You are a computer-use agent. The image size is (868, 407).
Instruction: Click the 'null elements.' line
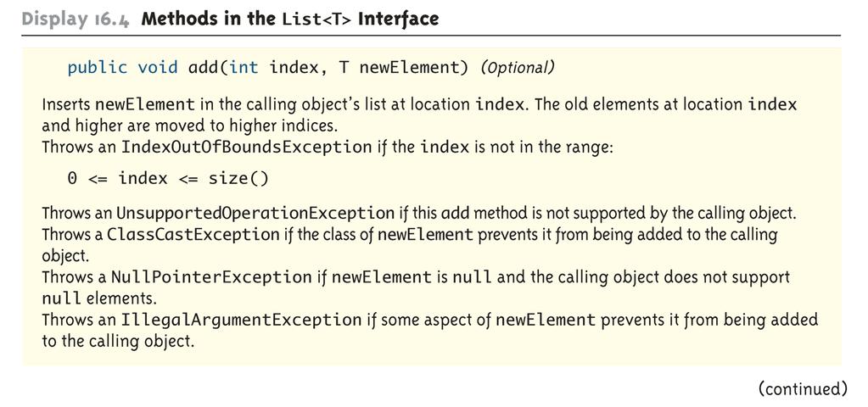pos(99,298)
